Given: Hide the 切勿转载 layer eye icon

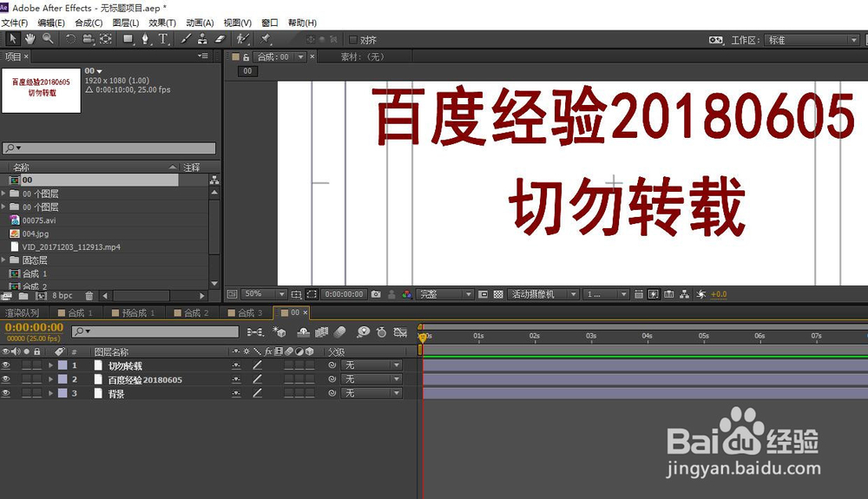Looking at the screenshot, I should pyautogui.click(x=6, y=365).
